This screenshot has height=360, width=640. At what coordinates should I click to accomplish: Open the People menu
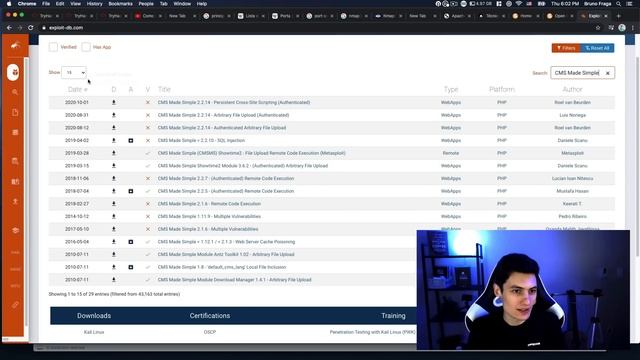click(146, 4)
